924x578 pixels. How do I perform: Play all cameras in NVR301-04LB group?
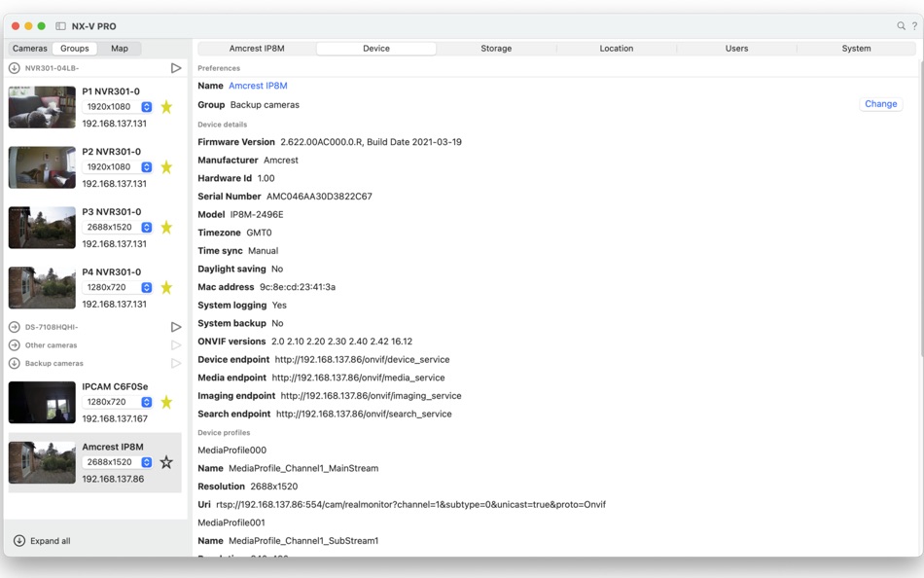coord(176,68)
